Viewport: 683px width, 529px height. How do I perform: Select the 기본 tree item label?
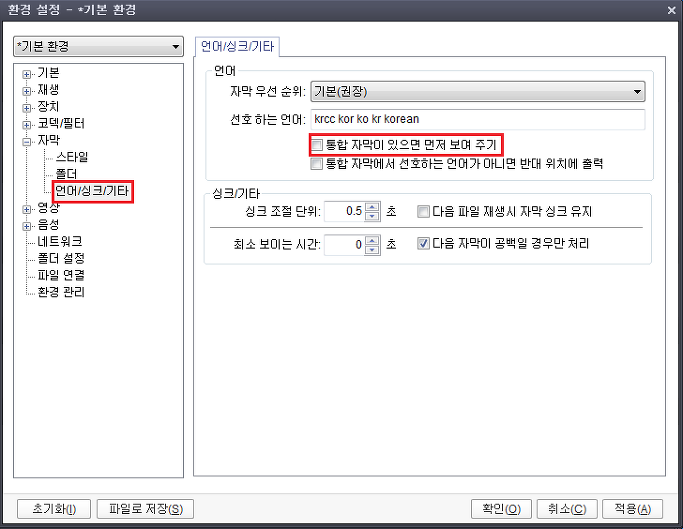click(x=48, y=73)
